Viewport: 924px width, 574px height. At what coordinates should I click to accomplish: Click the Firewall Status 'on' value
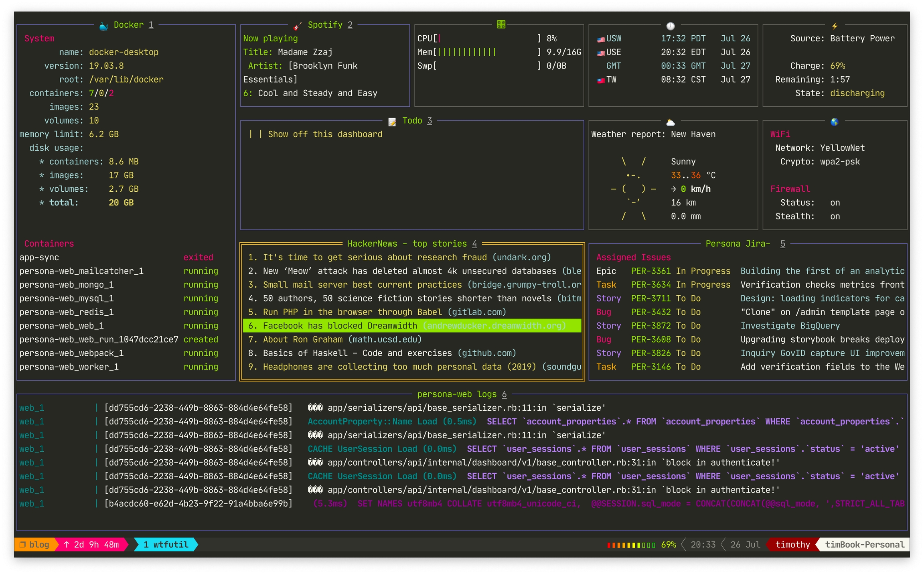click(x=835, y=203)
